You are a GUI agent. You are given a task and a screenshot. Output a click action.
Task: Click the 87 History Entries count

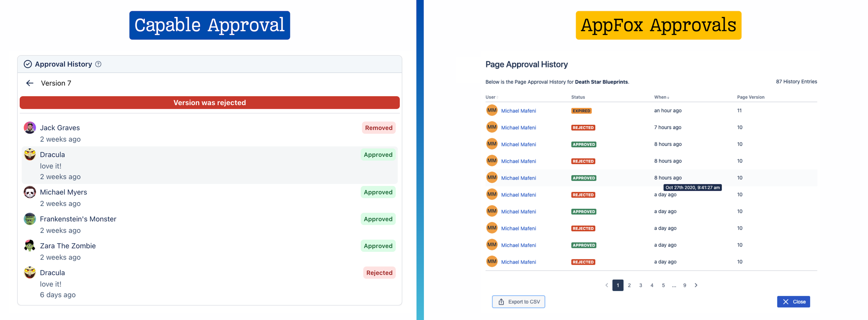click(796, 82)
